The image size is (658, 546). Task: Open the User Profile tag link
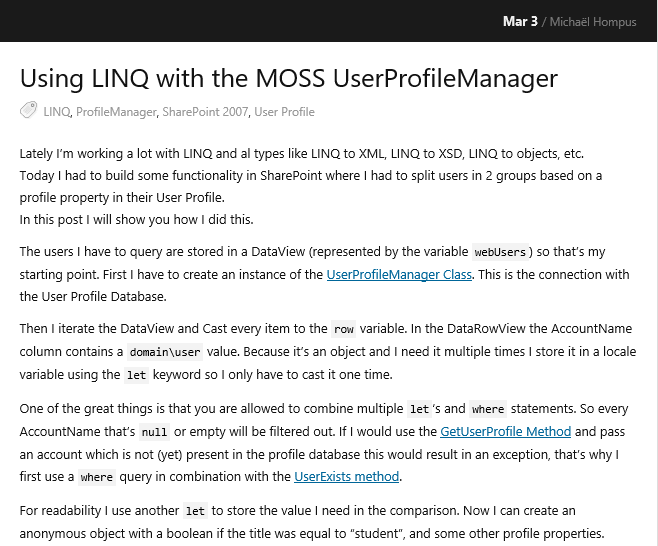tap(284, 112)
